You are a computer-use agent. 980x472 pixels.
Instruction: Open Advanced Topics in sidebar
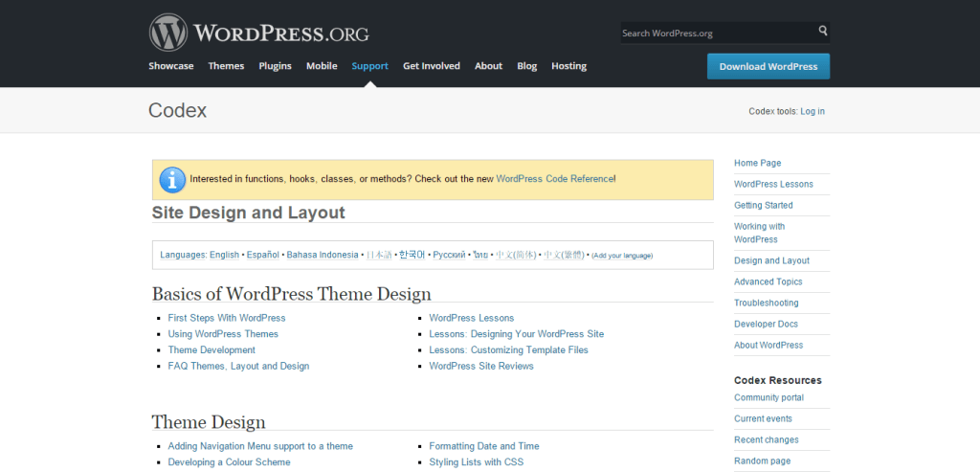pos(768,281)
